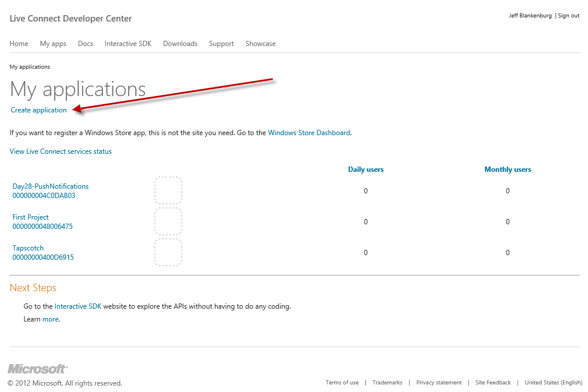Click the Day28-PushNotifications placeholder app icon
Viewport: 588px width, 392px height.
coord(168,190)
